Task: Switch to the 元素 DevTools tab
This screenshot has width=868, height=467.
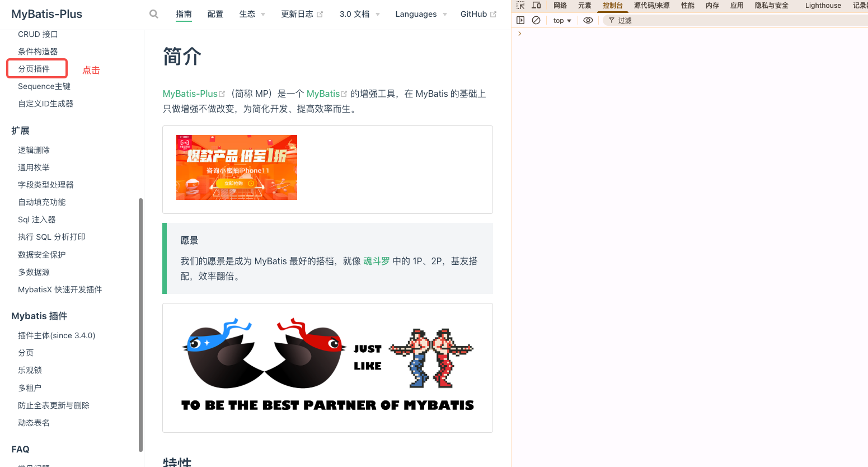Action: tap(585, 6)
